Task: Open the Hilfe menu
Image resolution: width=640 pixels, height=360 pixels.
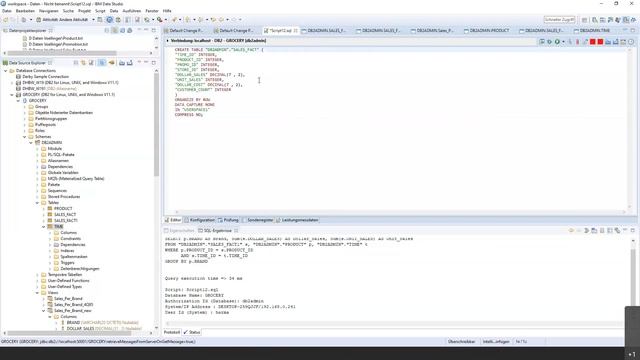Action: point(167,11)
